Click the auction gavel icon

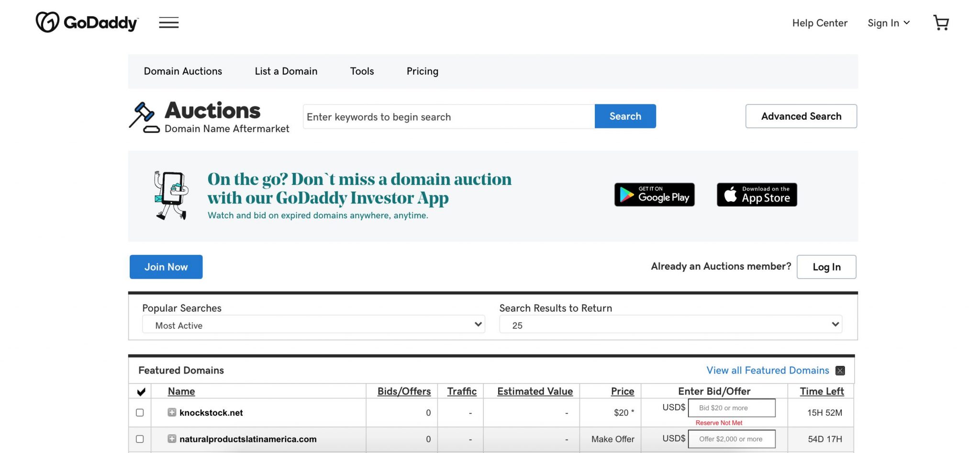pyautogui.click(x=144, y=117)
